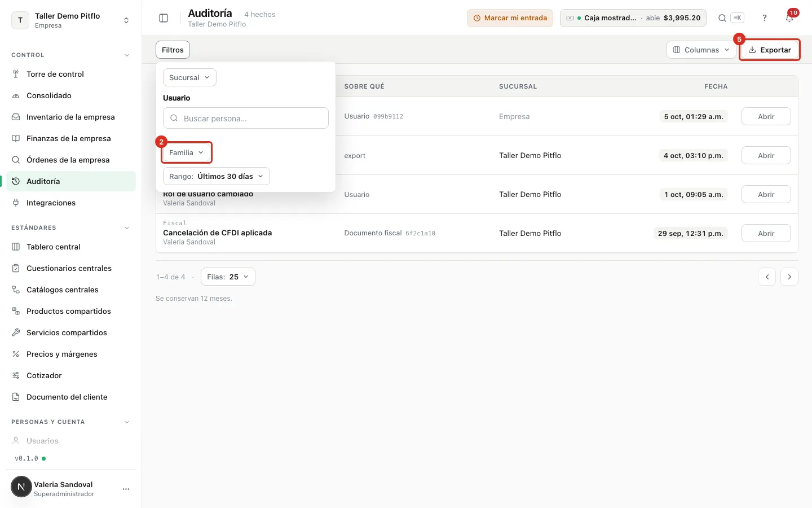The height and width of the screenshot is (508, 812).
Task: Click the Inventario de la empresa icon
Action: (x=16, y=117)
